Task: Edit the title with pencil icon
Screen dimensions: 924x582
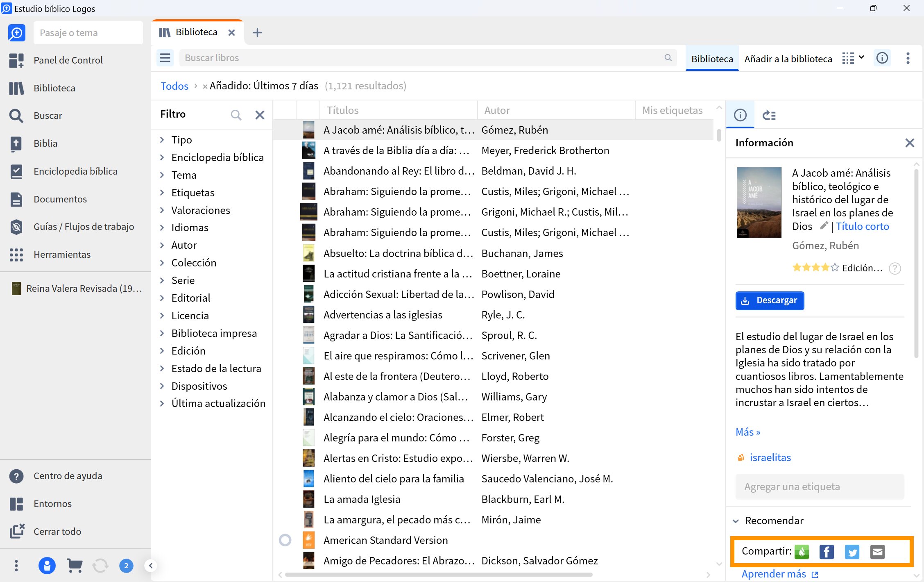Action: [x=824, y=225]
